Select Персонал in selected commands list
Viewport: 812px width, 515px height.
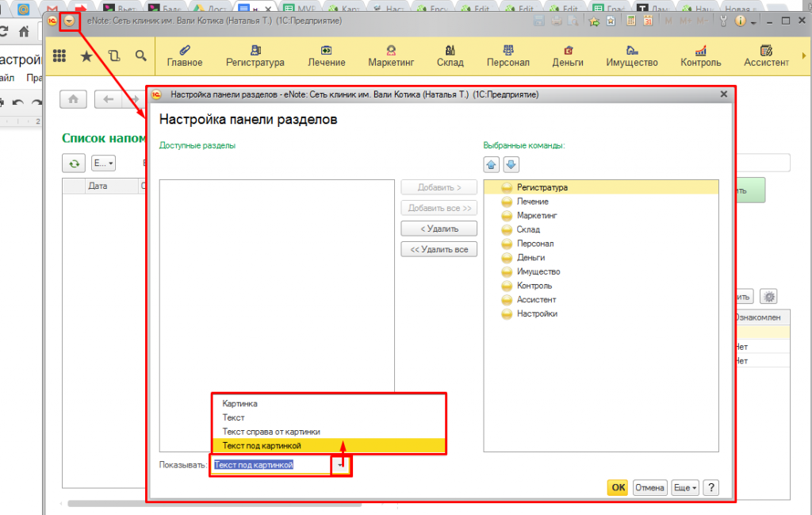601,243
